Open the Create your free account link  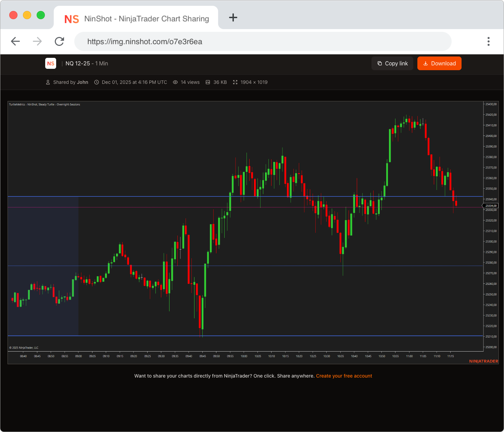tap(344, 376)
